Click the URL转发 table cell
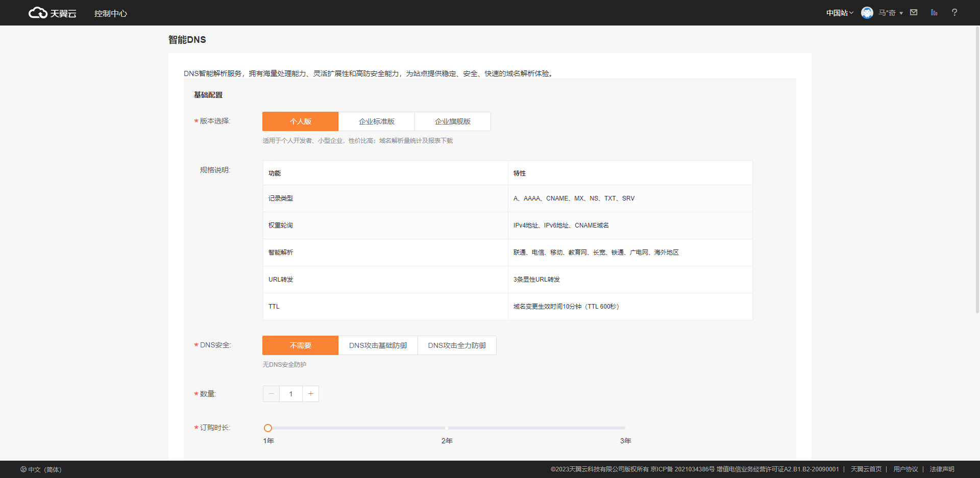The height and width of the screenshot is (478, 980). (x=385, y=280)
